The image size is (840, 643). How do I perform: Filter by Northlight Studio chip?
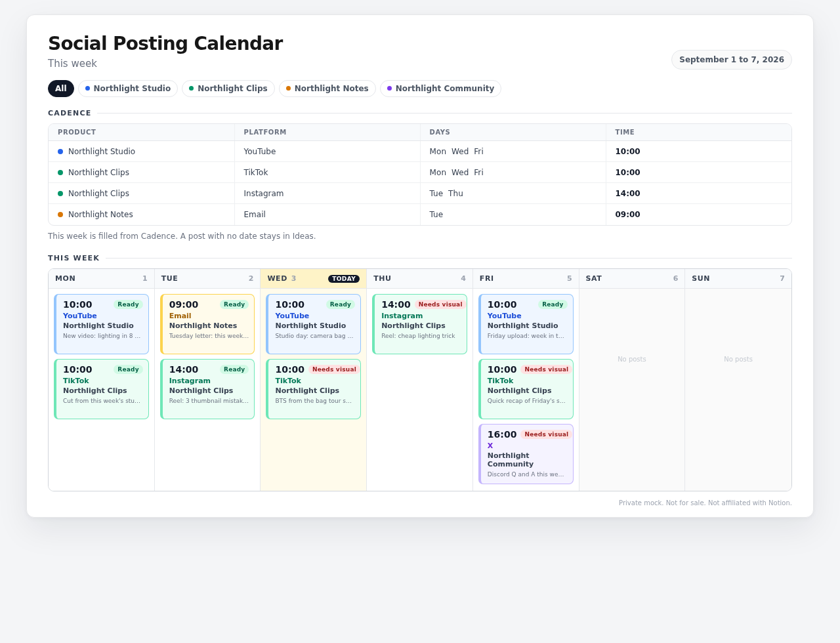tap(128, 89)
